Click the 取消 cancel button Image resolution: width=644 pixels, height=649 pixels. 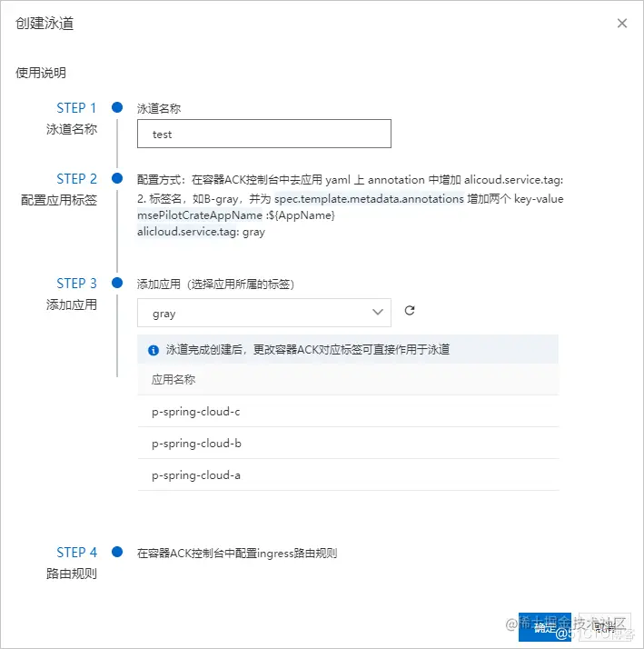click(x=605, y=627)
